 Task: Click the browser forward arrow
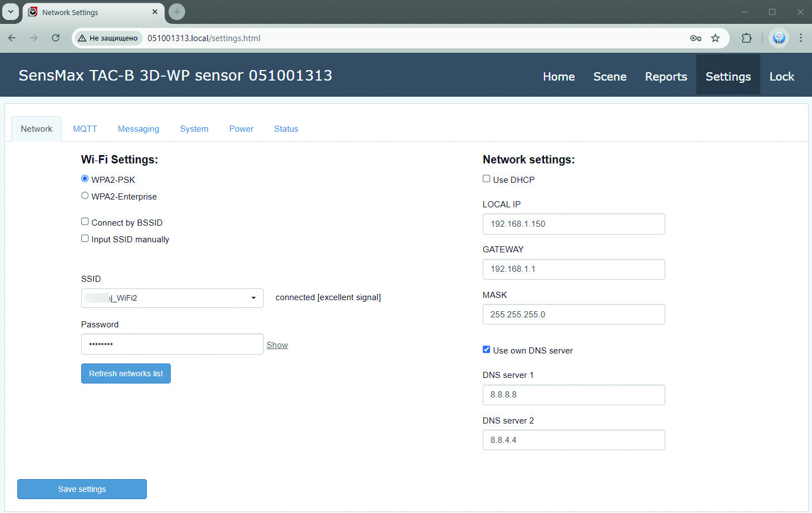coord(33,38)
